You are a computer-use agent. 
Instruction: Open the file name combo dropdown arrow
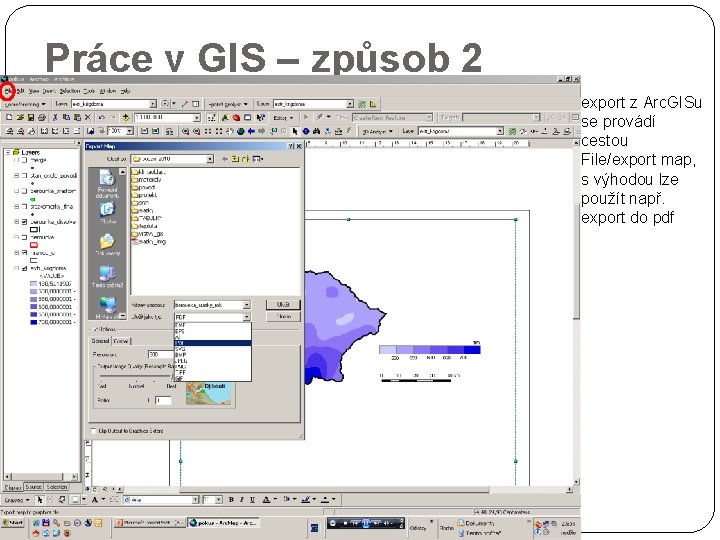(x=247, y=305)
